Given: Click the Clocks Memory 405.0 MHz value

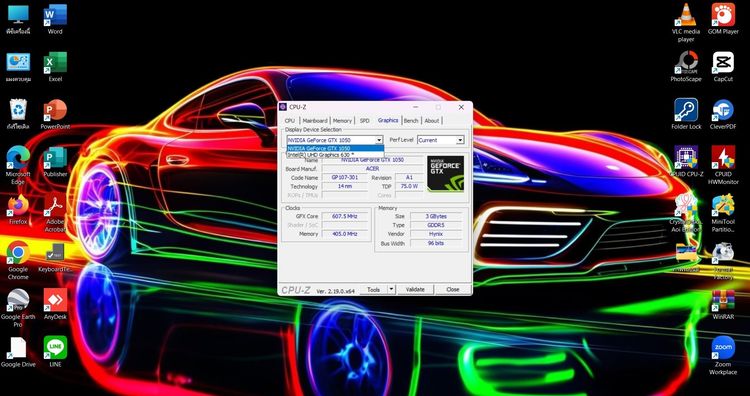Looking at the screenshot, I should click(344, 234).
